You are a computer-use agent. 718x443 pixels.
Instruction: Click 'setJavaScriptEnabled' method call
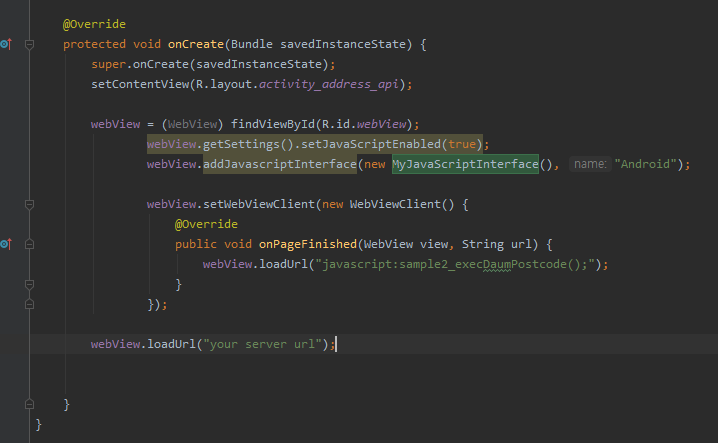click(371, 144)
